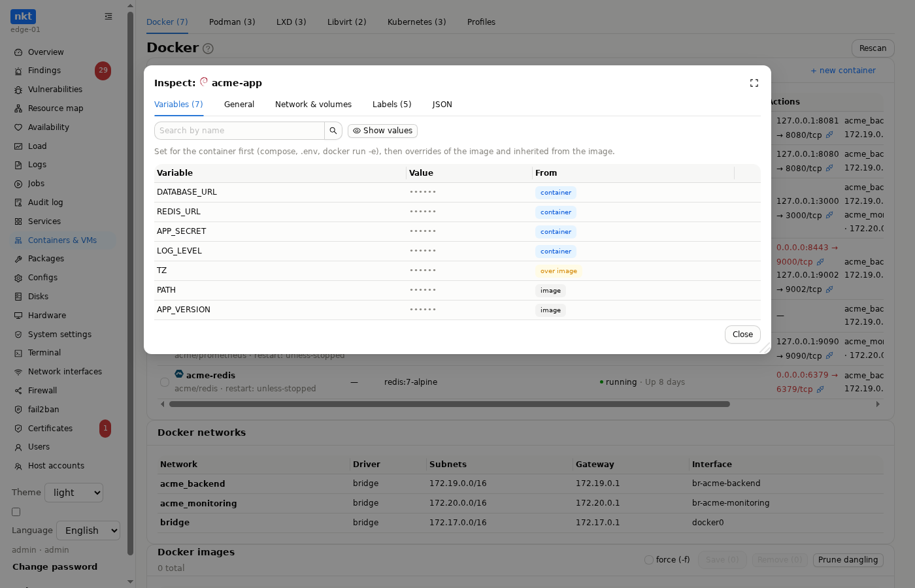915x588 pixels.
Task: Click the Network interfaces wifi icon
Action: click(18, 372)
